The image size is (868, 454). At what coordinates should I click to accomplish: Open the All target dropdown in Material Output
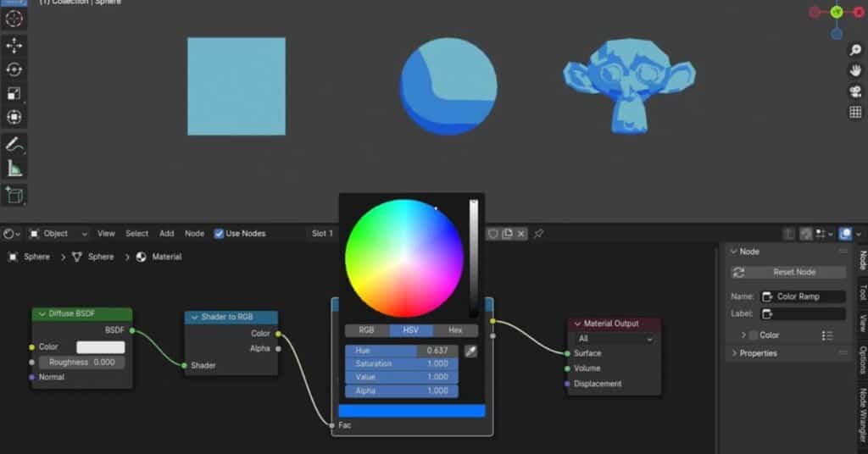pyautogui.click(x=614, y=339)
